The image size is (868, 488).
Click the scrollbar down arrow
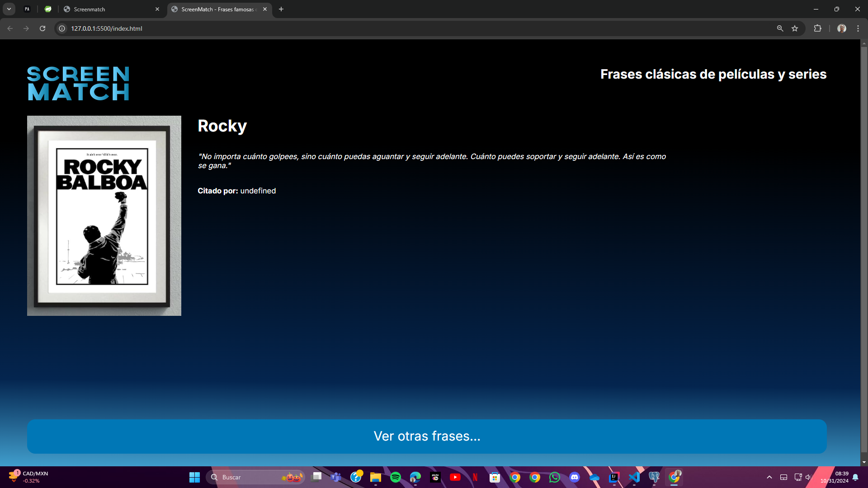click(x=864, y=462)
